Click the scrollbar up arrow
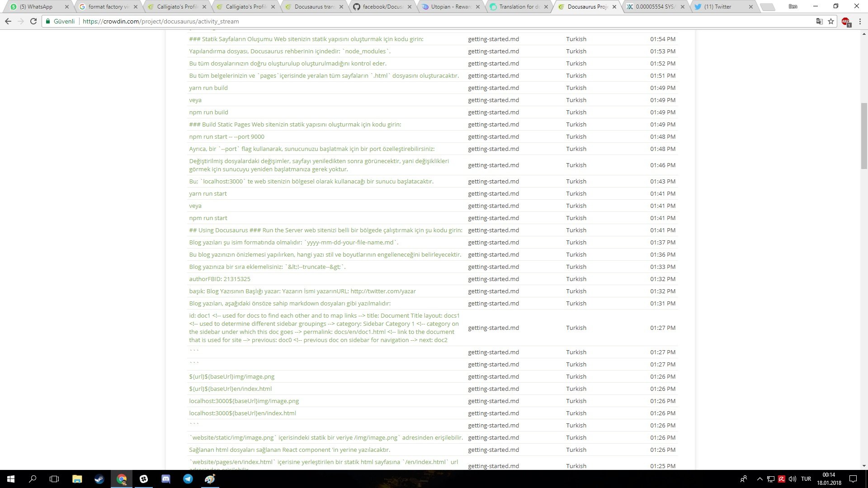Screen dimensions: 868x488 [864, 34]
